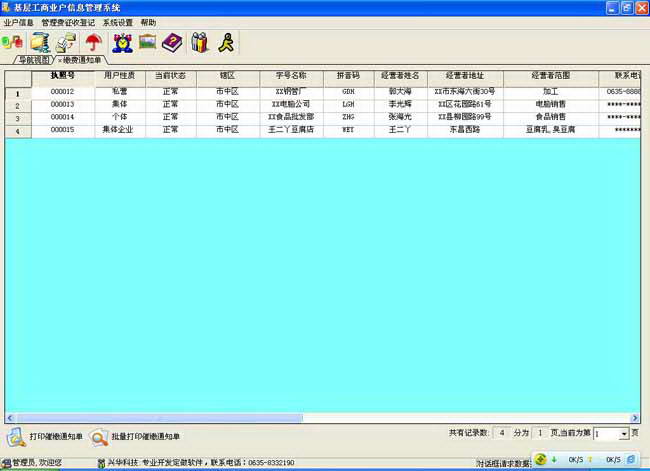Click the 集体企业 user type cell
Image resolution: width=650 pixels, height=471 pixels.
point(119,130)
